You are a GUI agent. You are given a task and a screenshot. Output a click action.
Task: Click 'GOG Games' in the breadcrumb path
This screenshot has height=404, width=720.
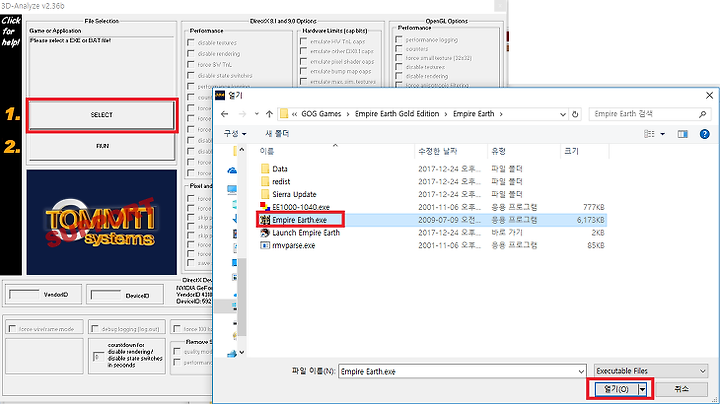tap(321, 113)
